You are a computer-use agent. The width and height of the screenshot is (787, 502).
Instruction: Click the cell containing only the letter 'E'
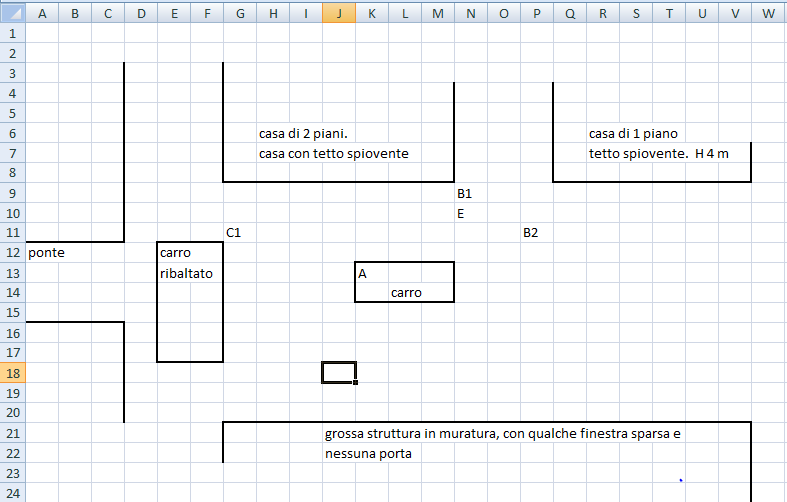click(461, 213)
